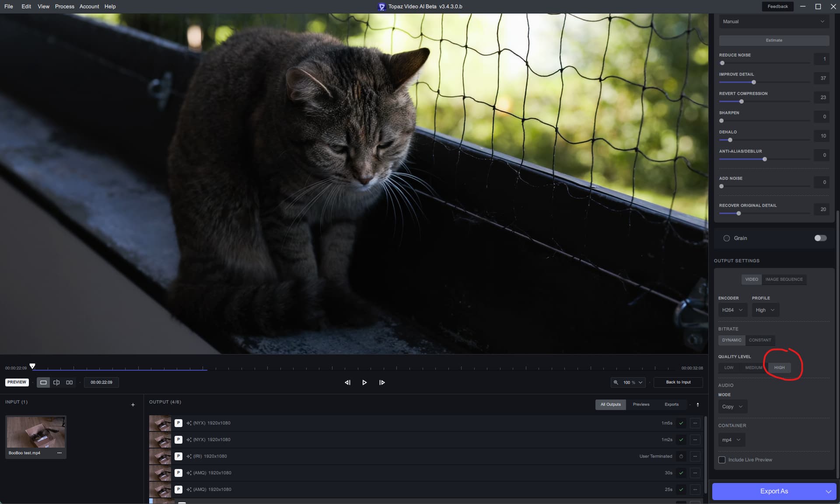Step forward to next frame
The height and width of the screenshot is (504, 840).
pyautogui.click(x=382, y=382)
